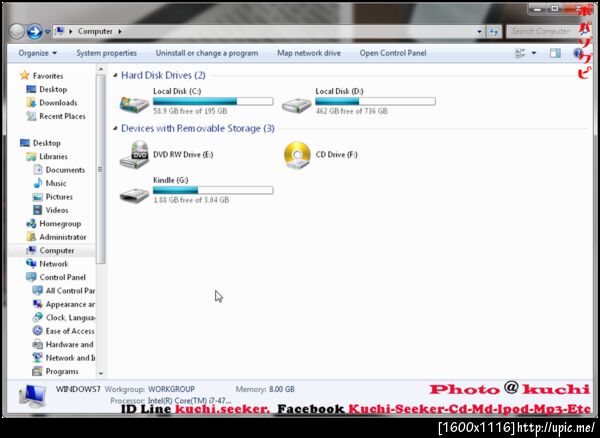Click System properties in toolbar
The width and height of the screenshot is (600, 438).
(x=106, y=53)
